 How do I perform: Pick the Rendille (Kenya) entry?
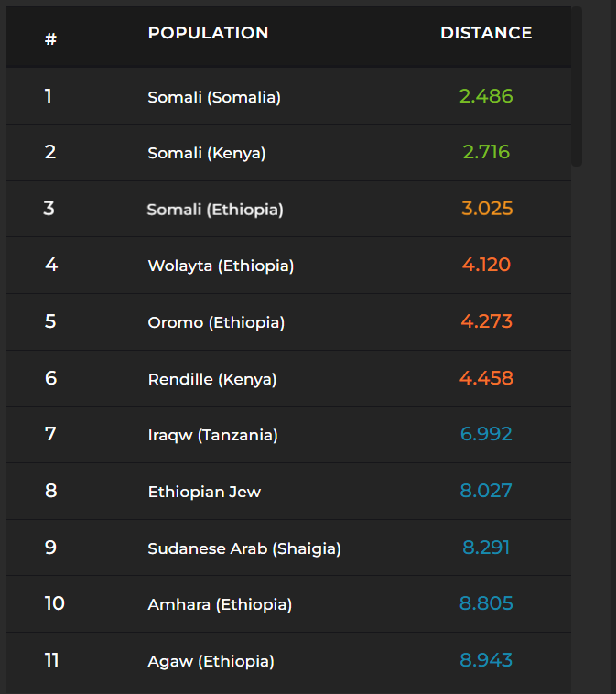(211, 379)
